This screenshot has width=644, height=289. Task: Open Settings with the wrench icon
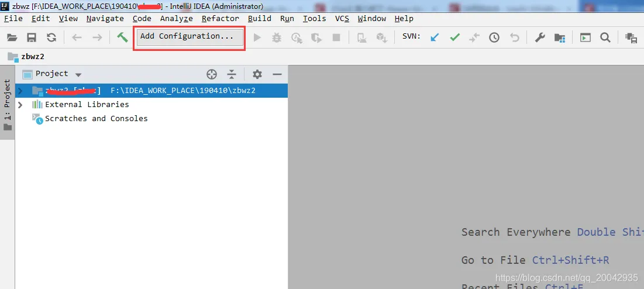click(x=540, y=38)
